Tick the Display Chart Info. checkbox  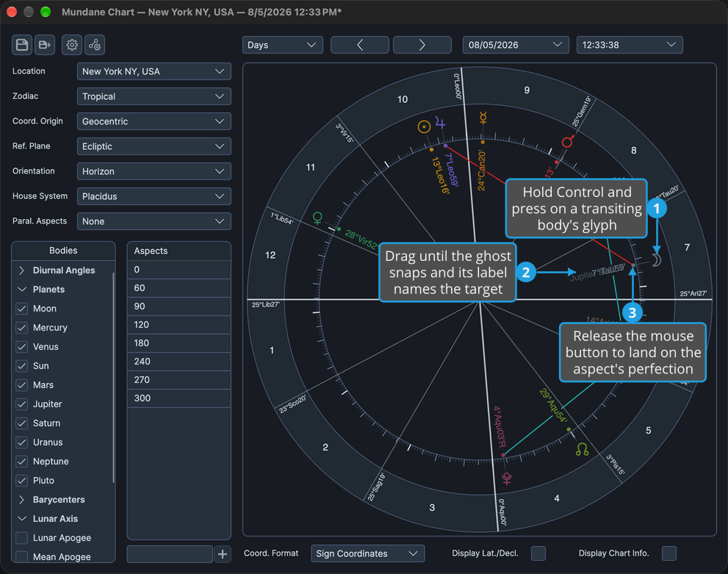669,553
